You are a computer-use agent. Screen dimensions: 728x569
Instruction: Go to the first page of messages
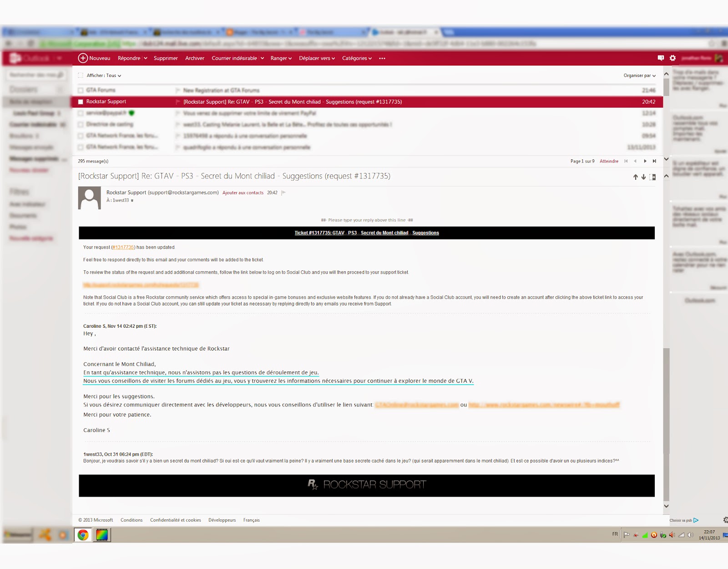click(x=626, y=161)
